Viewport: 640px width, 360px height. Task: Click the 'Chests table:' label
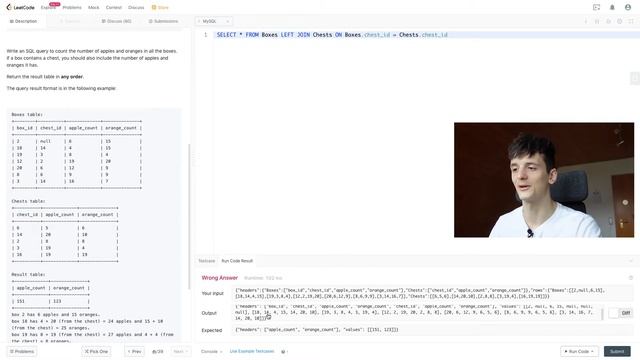coord(28,201)
